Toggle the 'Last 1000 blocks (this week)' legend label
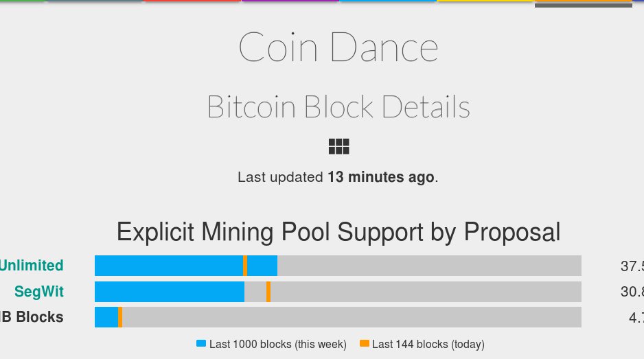 pos(277,344)
